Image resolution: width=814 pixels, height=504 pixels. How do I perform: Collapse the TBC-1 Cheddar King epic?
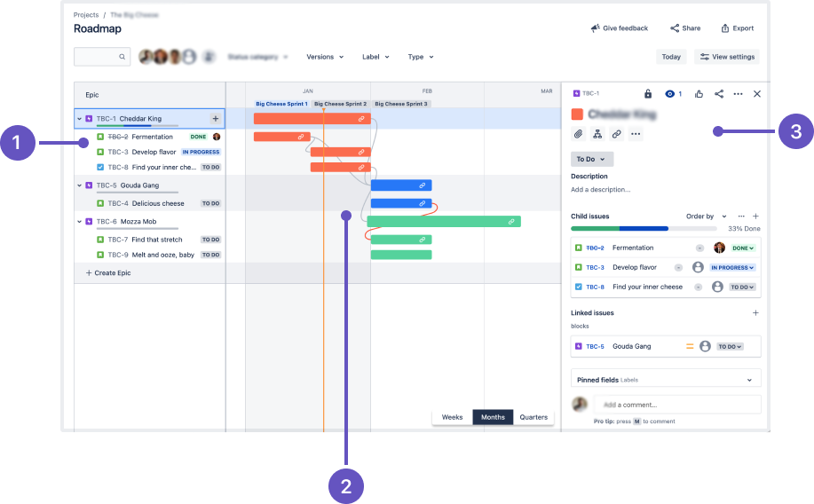[79, 119]
